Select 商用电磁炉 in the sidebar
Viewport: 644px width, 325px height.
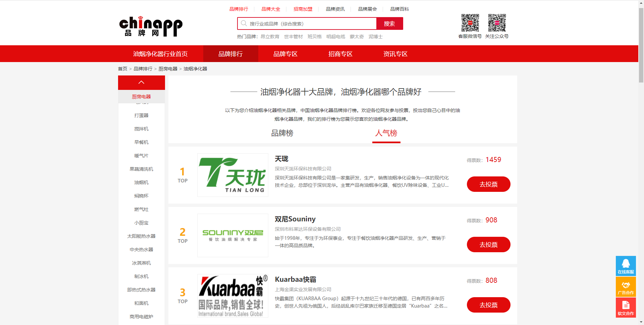click(x=141, y=317)
